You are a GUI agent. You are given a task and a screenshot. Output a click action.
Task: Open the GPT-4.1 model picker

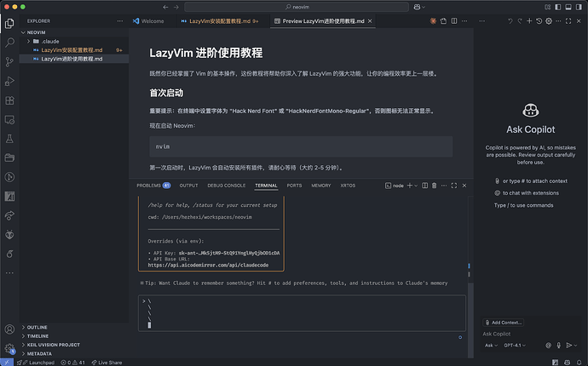pyautogui.click(x=515, y=345)
